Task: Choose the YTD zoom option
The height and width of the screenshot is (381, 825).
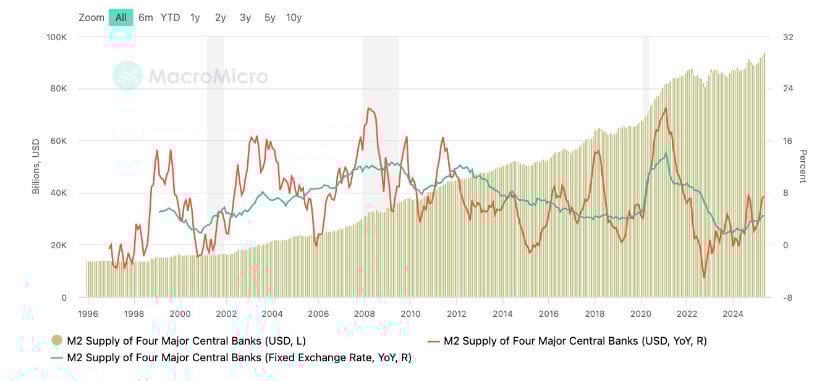Action: click(170, 17)
